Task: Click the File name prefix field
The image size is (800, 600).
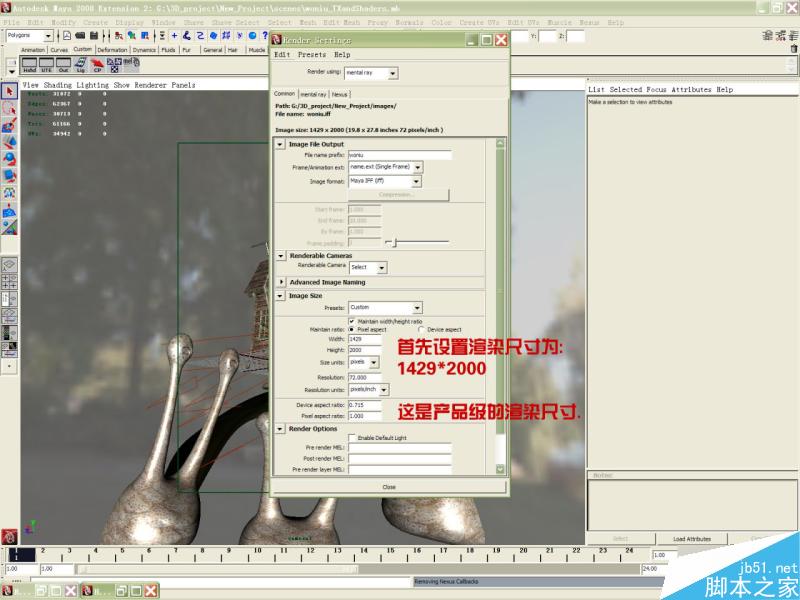Action: click(x=400, y=155)
